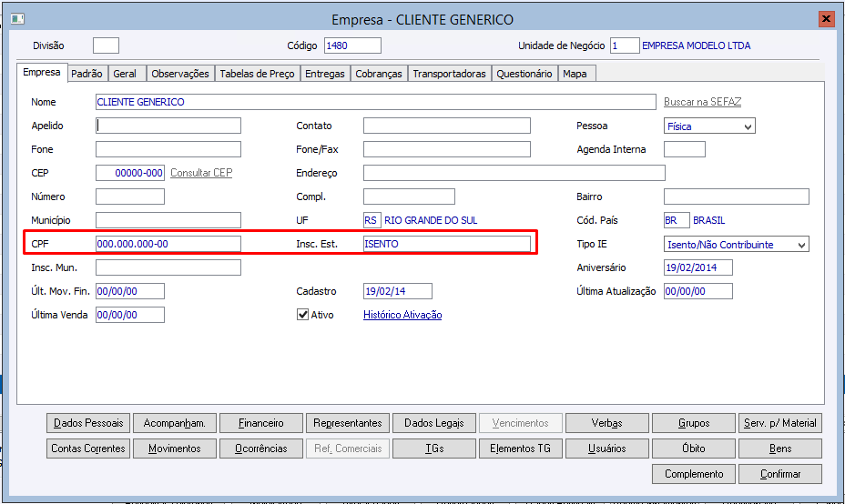
Task: Click Serv. p/ Material button
Action: [x=780, y=423]
